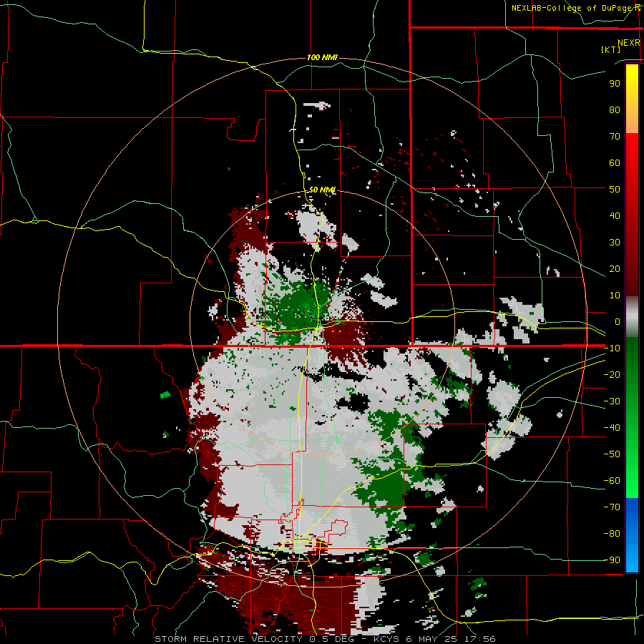
Task: Click the positive 40 legend value
Action: click(615, 215)
